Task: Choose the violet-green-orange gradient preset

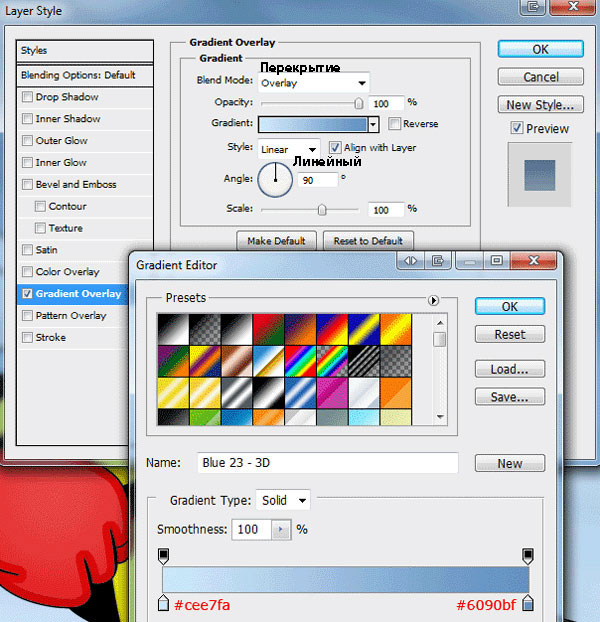Action: pos(173,361)
